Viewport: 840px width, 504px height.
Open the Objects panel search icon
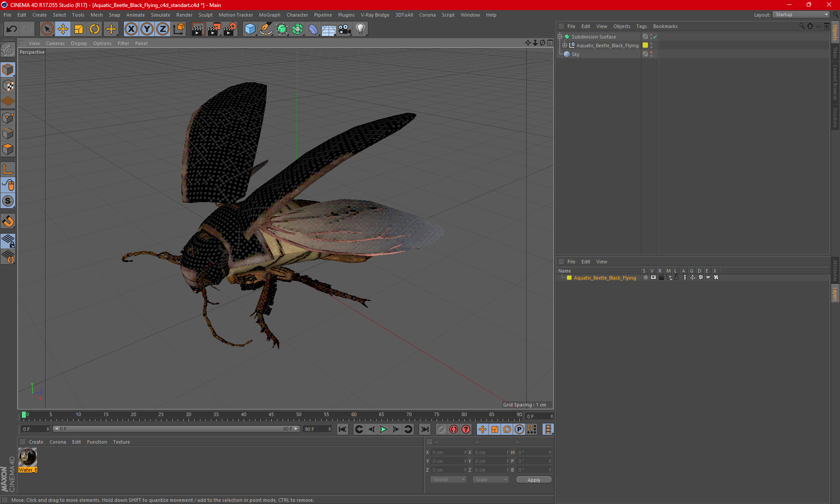click(802, 26)
